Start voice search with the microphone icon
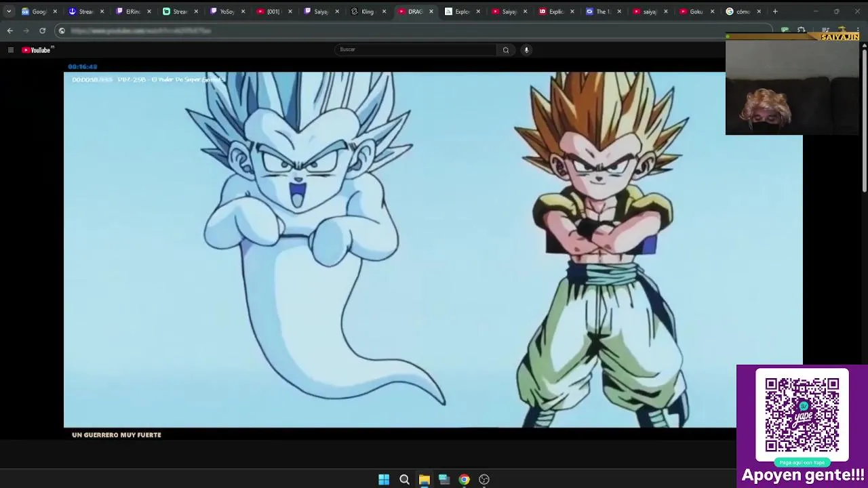This screenshot has height=488, width=868. click(526, 49)
